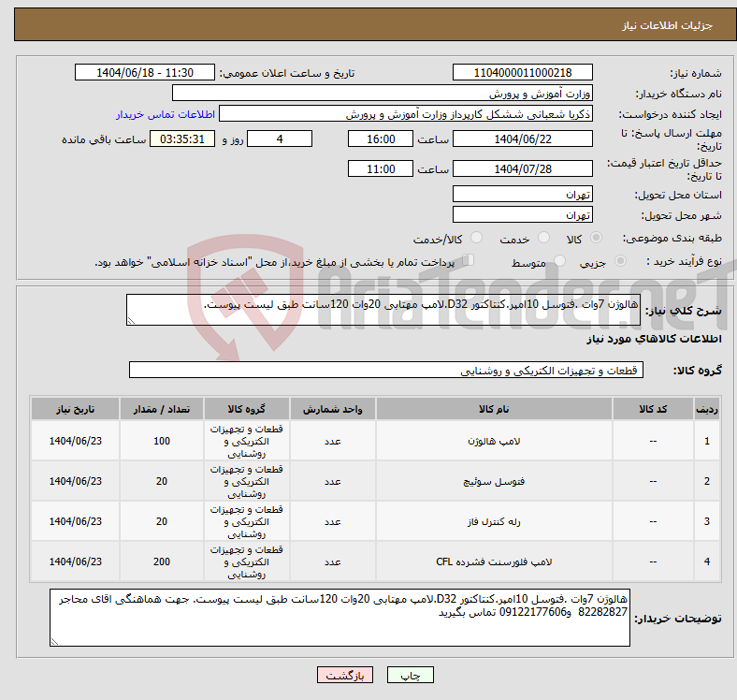737x700 pixels.
Task: Click the goods group field قطعات و تجهیزات الکتریکی
Action: (386, 370)
